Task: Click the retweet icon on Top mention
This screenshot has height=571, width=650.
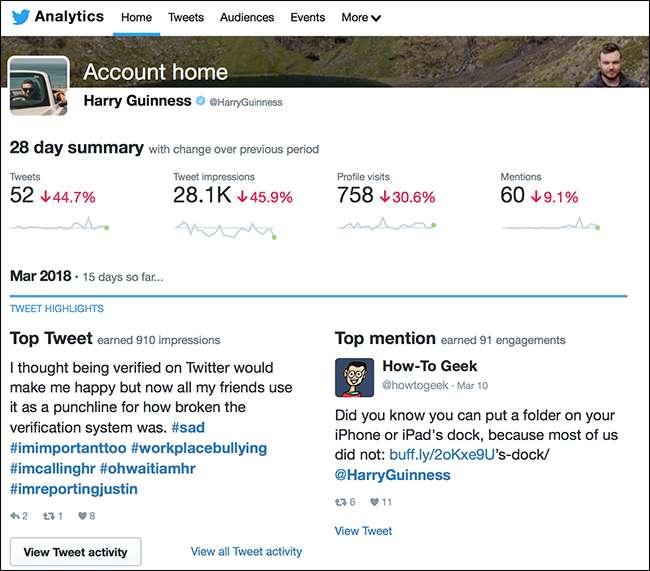Action: coord(341,502)
